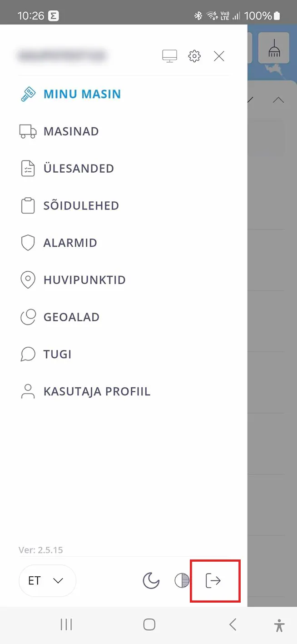Tap the ALARMID shield icon

pos(28,243)
